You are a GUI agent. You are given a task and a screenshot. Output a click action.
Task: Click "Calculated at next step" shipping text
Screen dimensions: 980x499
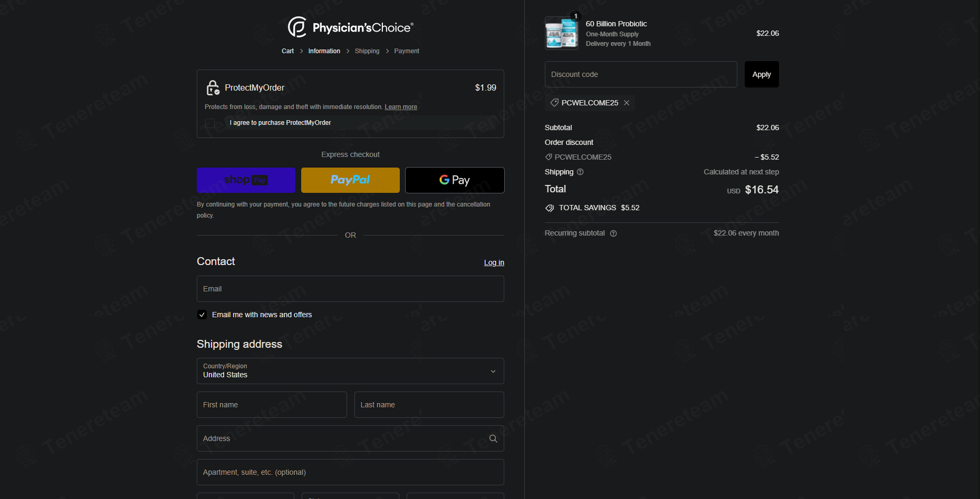coord(741,172)
